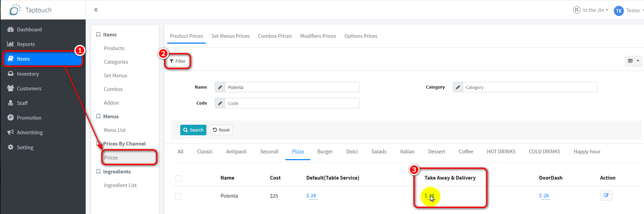
Task: Click bookmark icon beside Menus heading
Action: (x=98, y=117)
